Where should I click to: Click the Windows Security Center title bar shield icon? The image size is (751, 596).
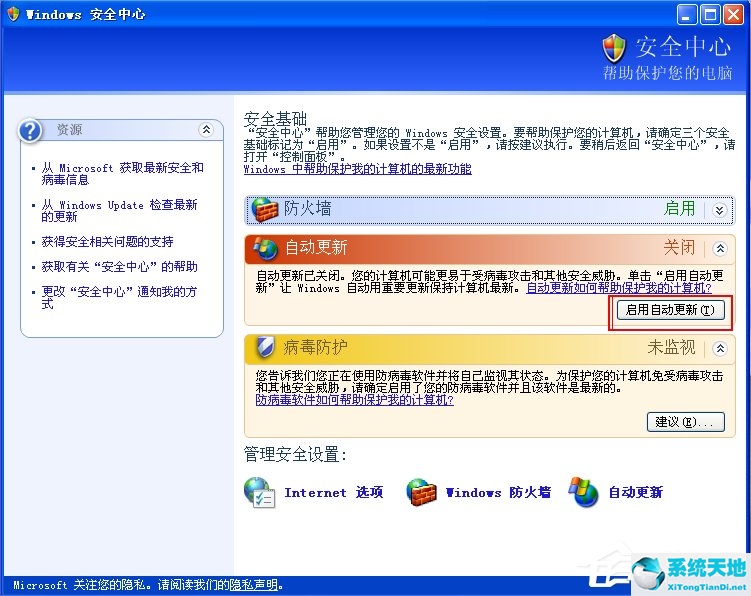[13, 14]
